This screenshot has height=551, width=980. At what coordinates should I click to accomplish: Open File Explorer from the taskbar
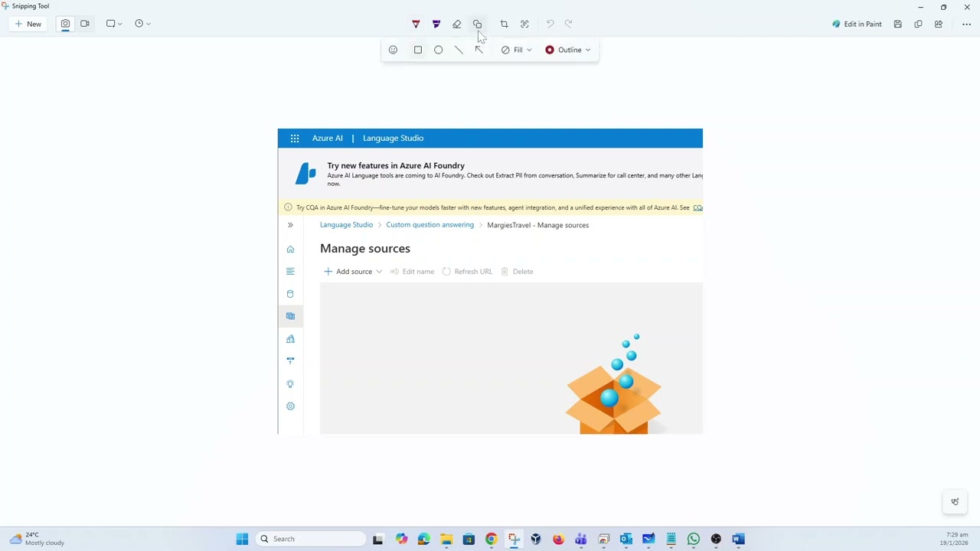(446, 539)
